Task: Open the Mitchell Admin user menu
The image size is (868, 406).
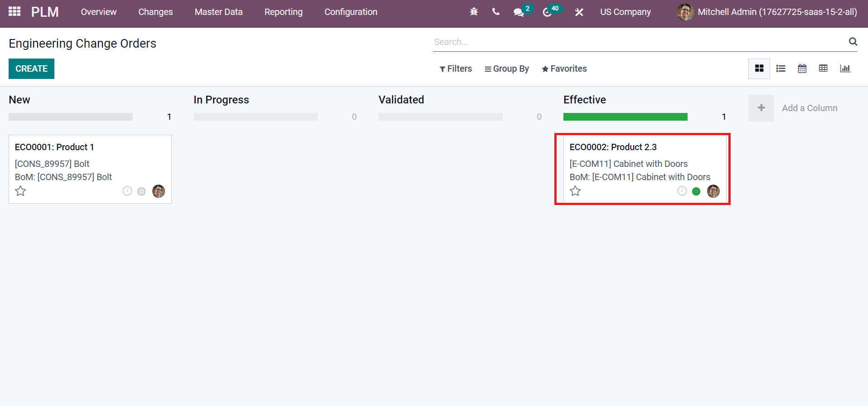Action: coord(766,12)
